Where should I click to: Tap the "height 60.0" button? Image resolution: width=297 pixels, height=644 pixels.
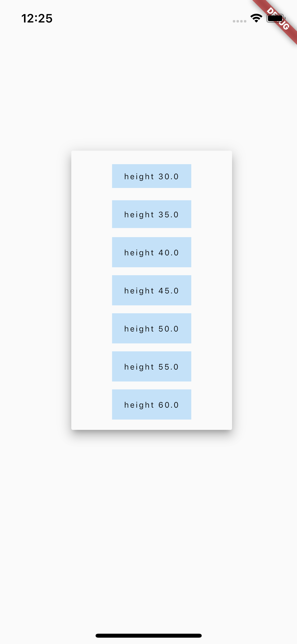pos(152,404)
